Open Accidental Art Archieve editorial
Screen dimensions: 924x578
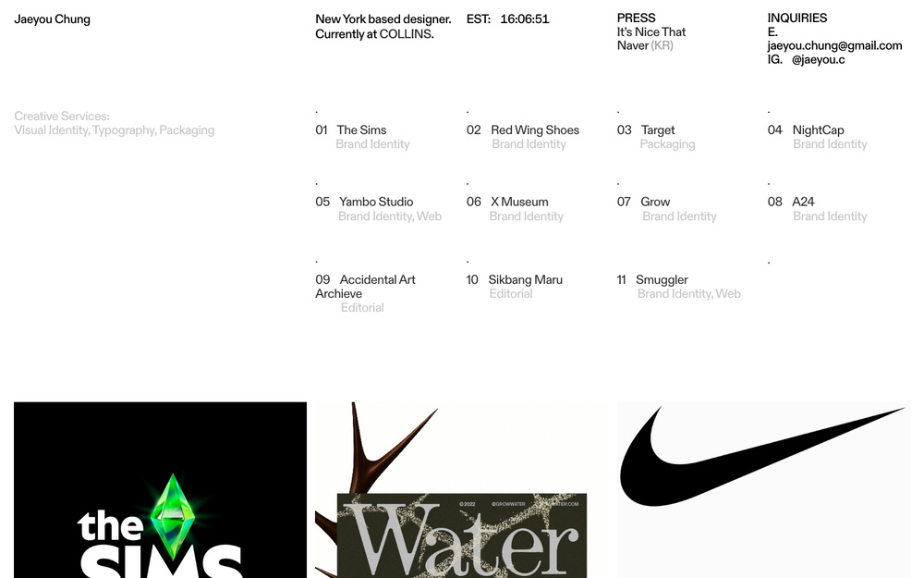click(365, 287)
